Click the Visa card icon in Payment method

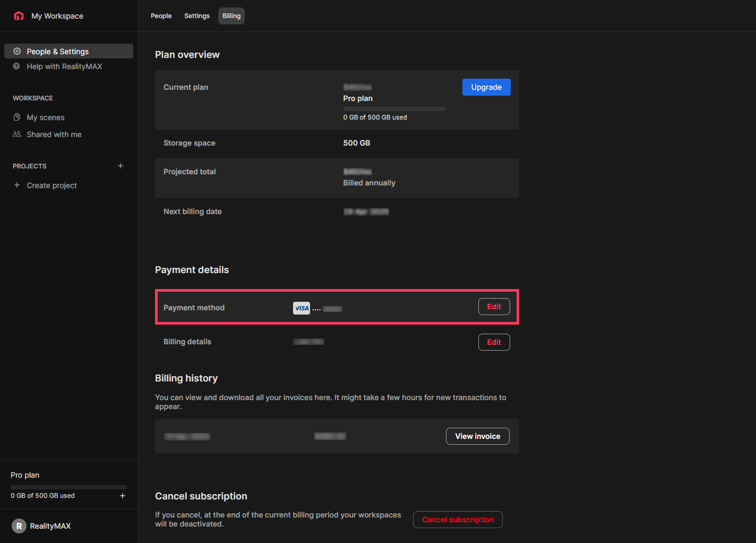301,308
